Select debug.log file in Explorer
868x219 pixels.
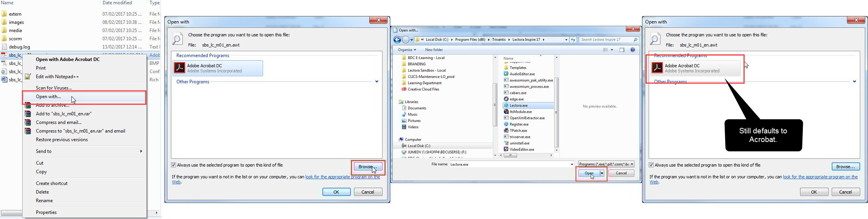click(20, 47)
